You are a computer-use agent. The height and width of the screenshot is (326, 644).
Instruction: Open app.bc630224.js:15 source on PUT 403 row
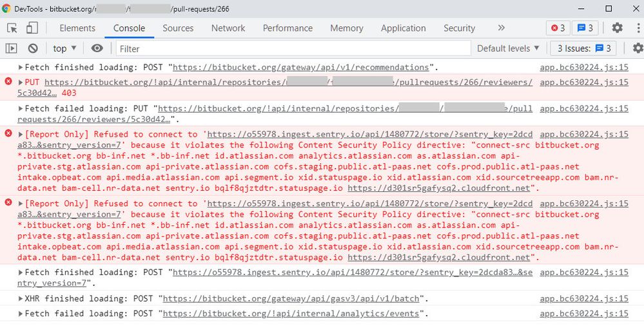[x=584, y=82]
